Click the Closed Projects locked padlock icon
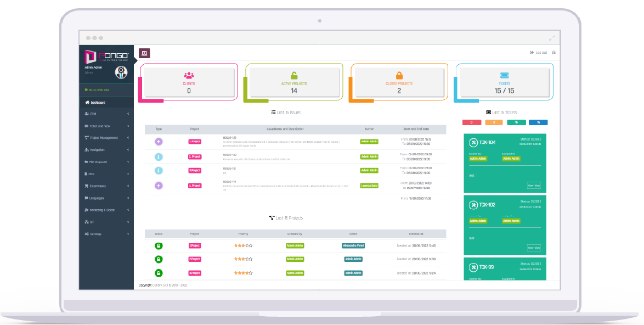644x325 pixels. pos(399,75)
